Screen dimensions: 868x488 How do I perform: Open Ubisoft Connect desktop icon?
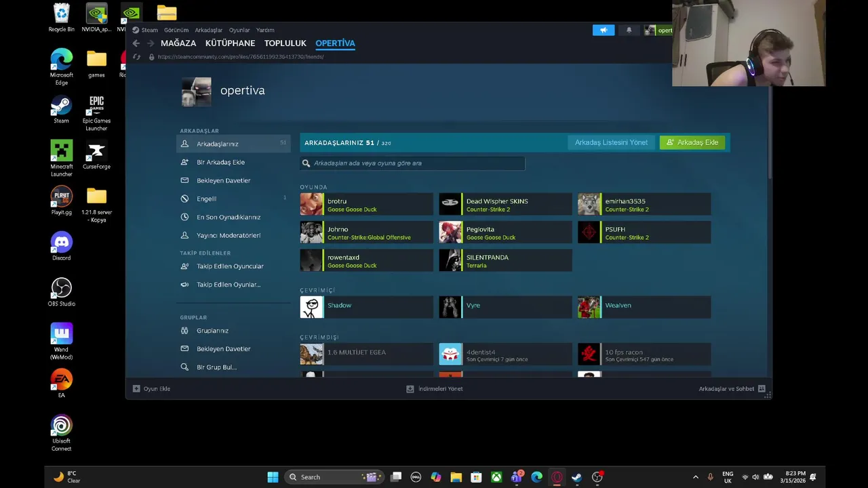click(61, 432)
